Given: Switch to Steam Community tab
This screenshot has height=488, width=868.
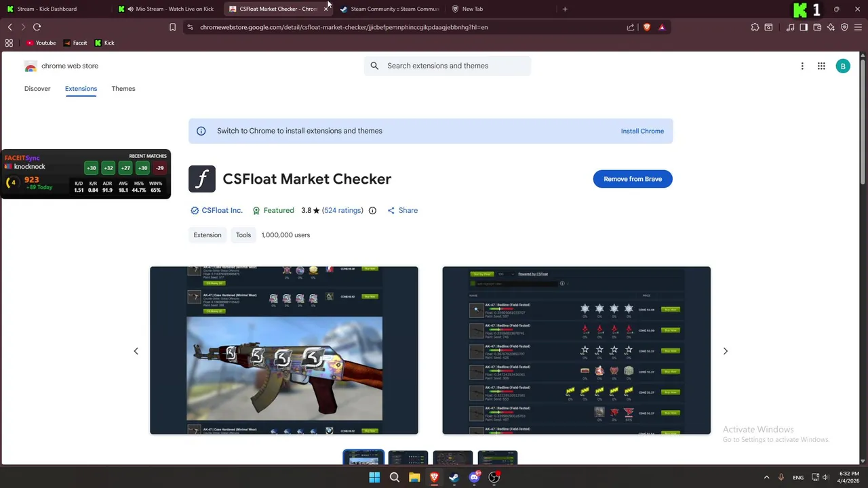Looking at the screenshot, I should click(x=390, y=9).
